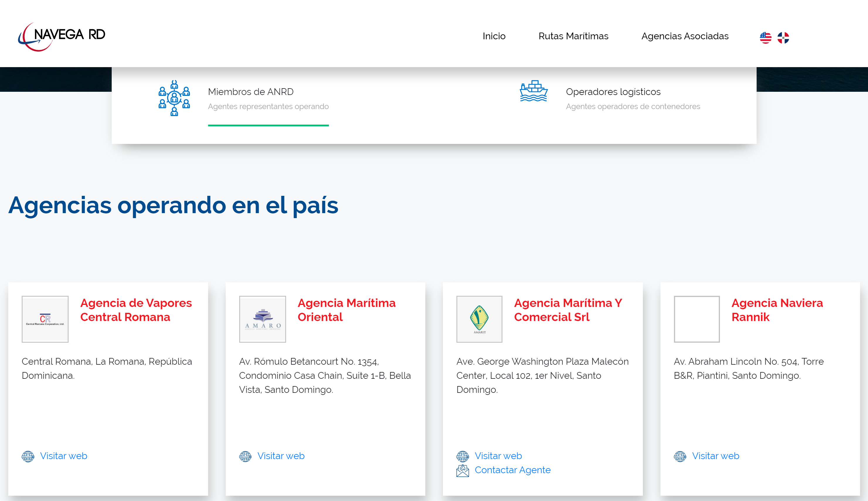Click the AMARIT logo thumbnail
Viewport: 868px width, 501px height.
pyautogui.click(x=479, y=319)
